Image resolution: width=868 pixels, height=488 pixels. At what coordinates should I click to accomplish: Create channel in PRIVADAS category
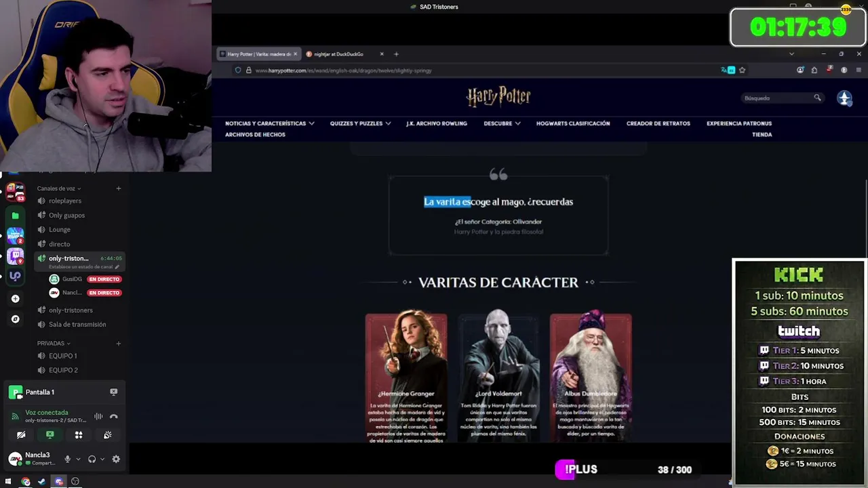tap(118, 344)
